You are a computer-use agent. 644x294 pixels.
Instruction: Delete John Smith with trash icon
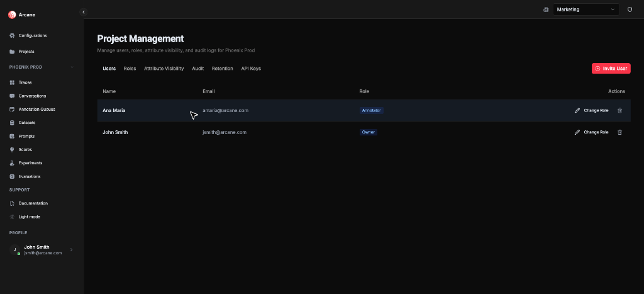click(619, 132)
